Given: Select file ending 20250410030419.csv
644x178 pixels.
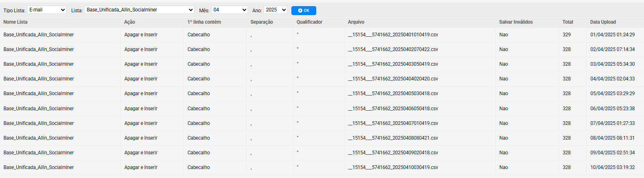Looking at the screenshot, I should 393,167.
